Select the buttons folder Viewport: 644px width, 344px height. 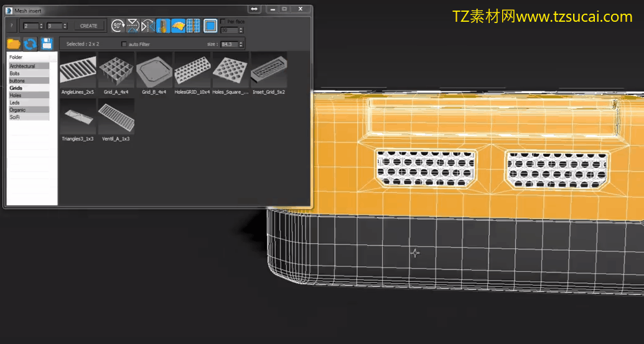click(29, 81)
